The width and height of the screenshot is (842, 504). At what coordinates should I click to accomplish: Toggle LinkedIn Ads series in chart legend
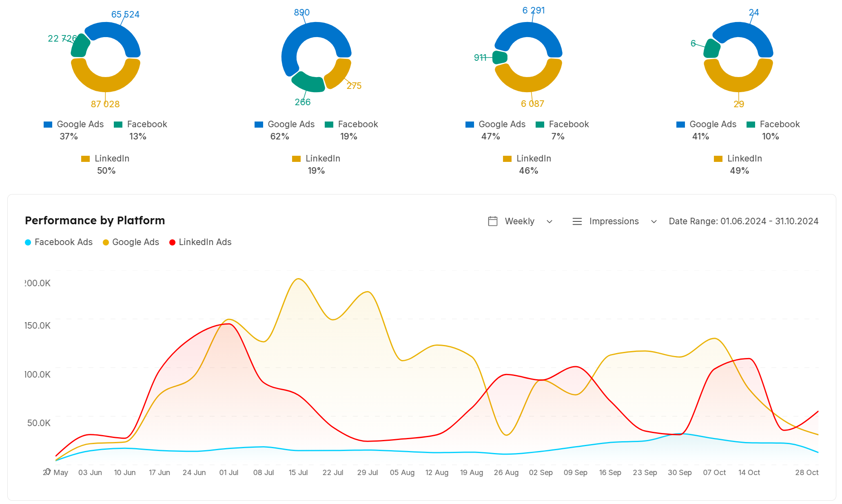coord(205,242)
